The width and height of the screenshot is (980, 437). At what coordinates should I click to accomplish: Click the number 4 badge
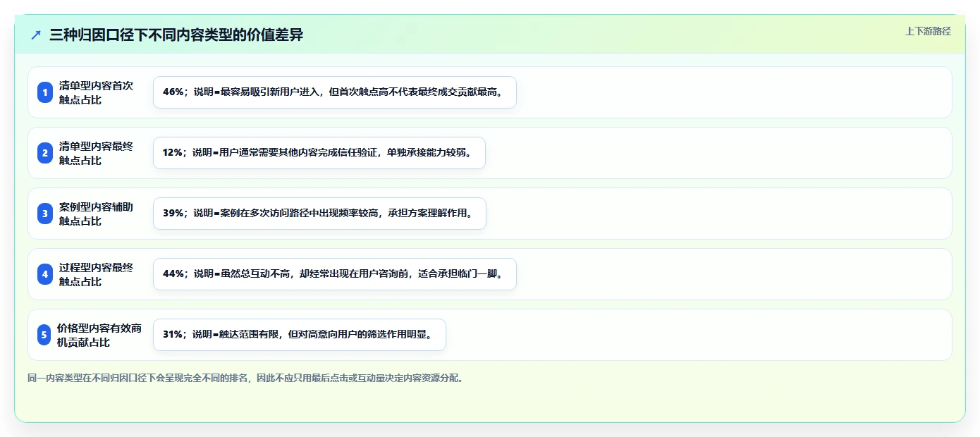pos(45,274)
